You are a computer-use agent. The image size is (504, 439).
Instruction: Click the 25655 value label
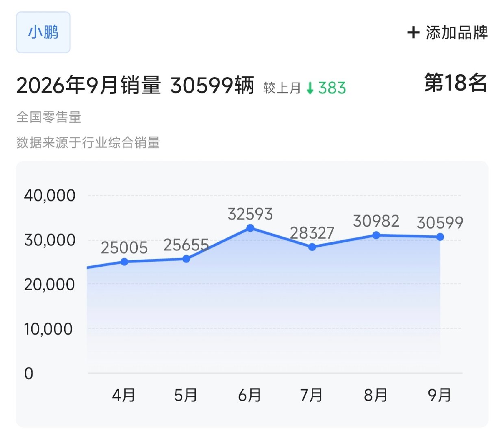(186, 245)
